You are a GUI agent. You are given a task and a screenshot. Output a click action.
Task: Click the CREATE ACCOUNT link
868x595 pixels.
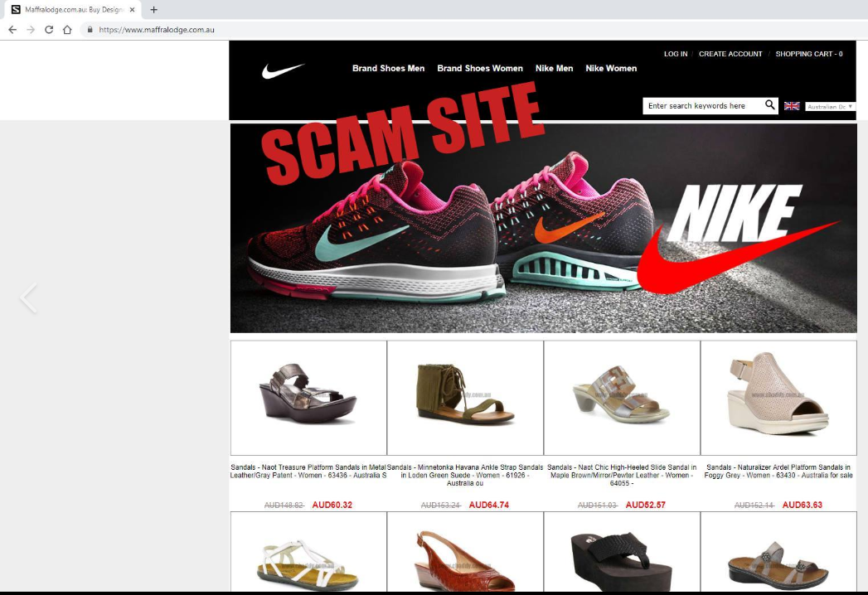pyautogui.click(x=730, y=54)
